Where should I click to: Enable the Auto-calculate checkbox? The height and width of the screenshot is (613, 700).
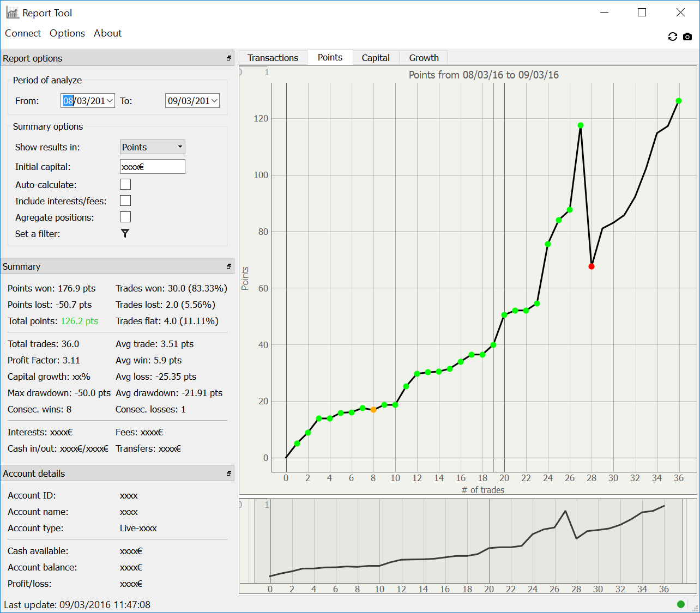click(125, 184)
